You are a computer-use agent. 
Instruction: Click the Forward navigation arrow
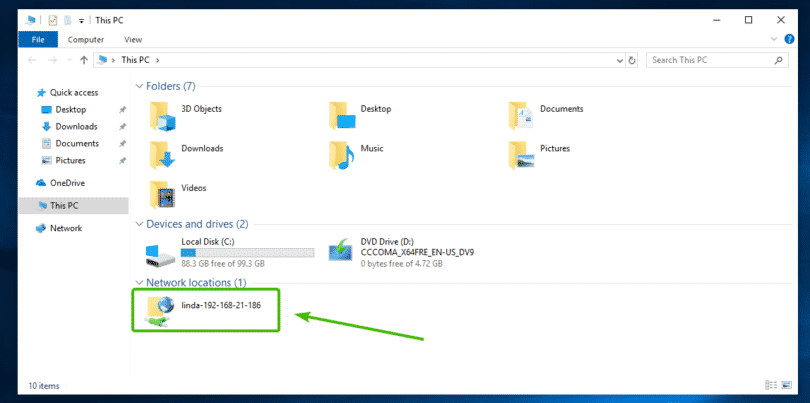pos(52,60)
